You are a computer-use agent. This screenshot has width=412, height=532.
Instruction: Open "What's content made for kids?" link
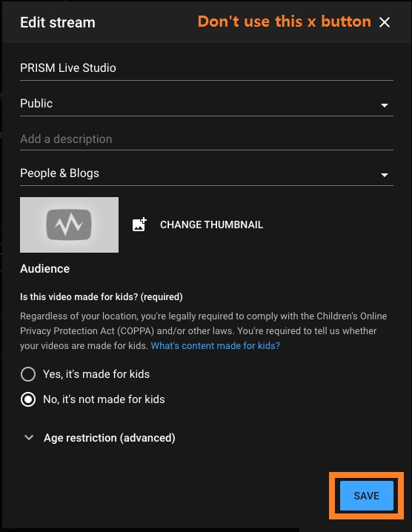point(216,346)
